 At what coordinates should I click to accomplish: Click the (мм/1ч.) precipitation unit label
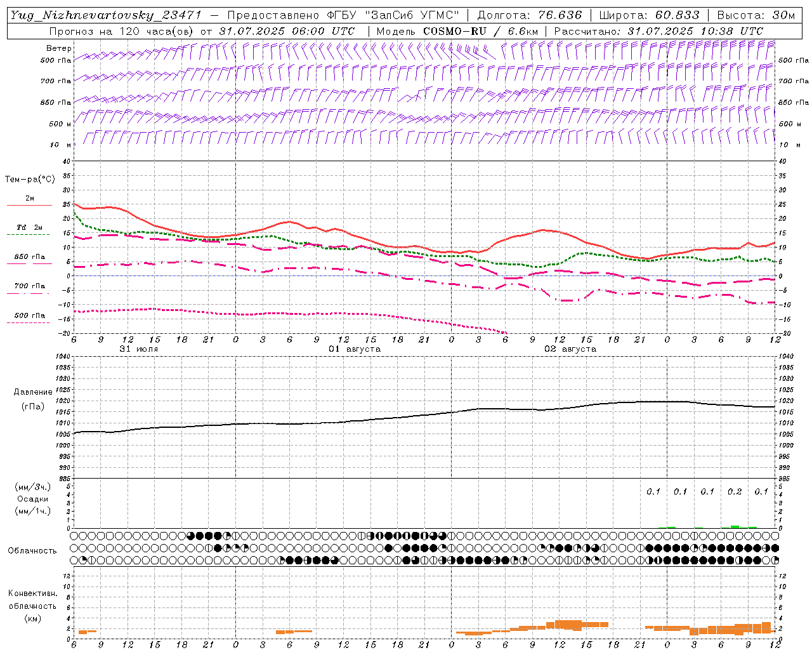(x=33, y=511)
